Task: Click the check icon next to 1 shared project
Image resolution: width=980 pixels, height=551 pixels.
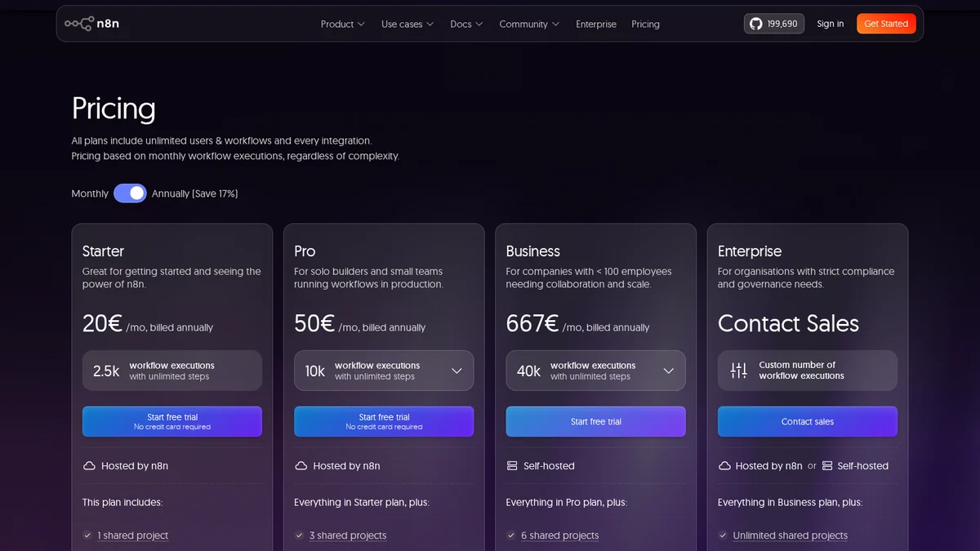Action: [87, 535]
